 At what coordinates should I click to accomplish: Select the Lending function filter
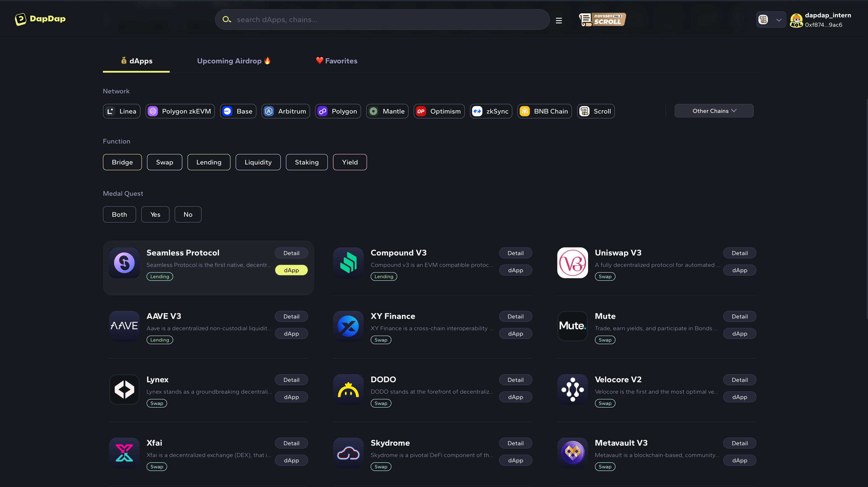tap(209, 162)
